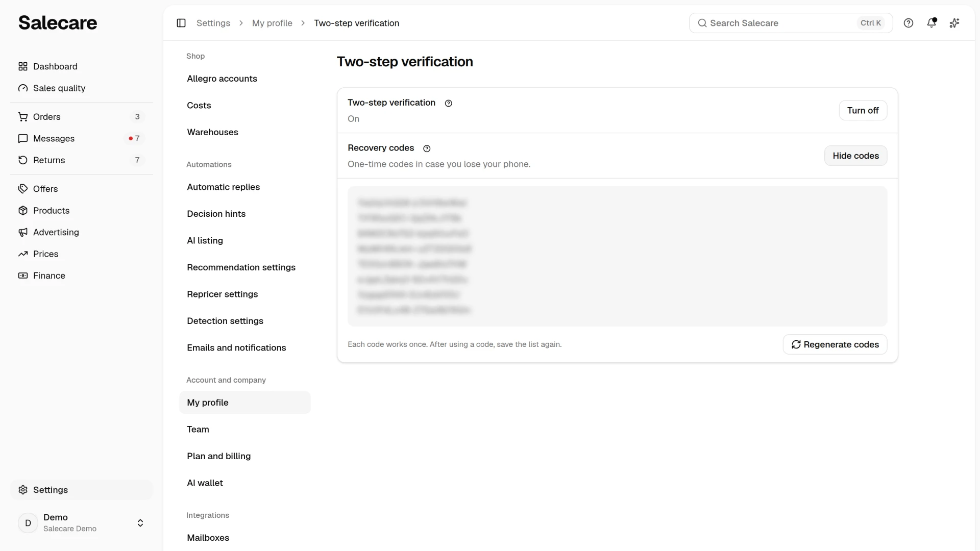The width and height of the screenshot is (980, 551).
Task: Select AI listing settings
Action: (245, 241)
